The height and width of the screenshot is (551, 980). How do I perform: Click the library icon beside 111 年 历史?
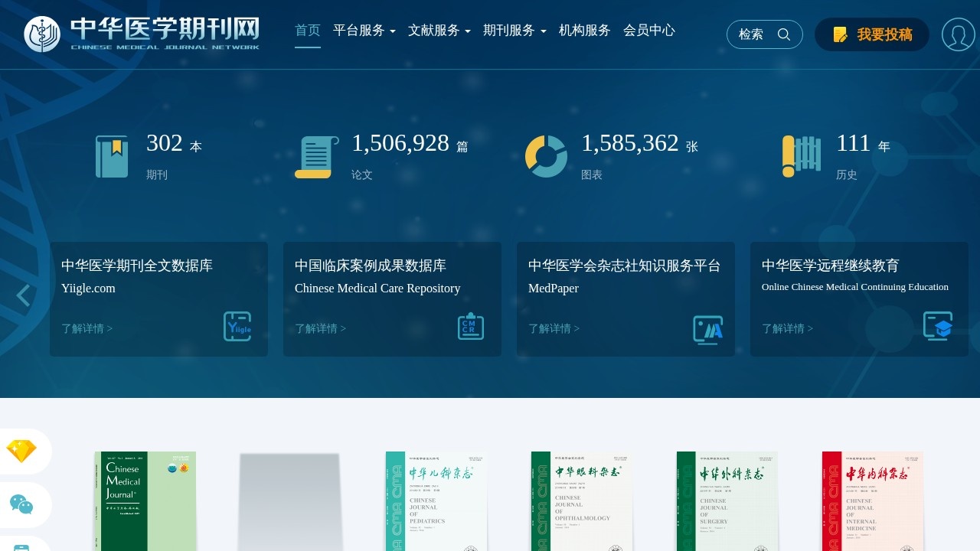[x=801, y=155]
